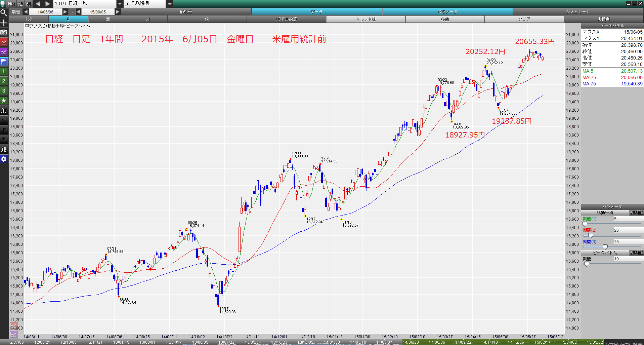644x345 pixels.
Task: Click the pink chart icon at bottom-left
Action: [x=13, y=325]
